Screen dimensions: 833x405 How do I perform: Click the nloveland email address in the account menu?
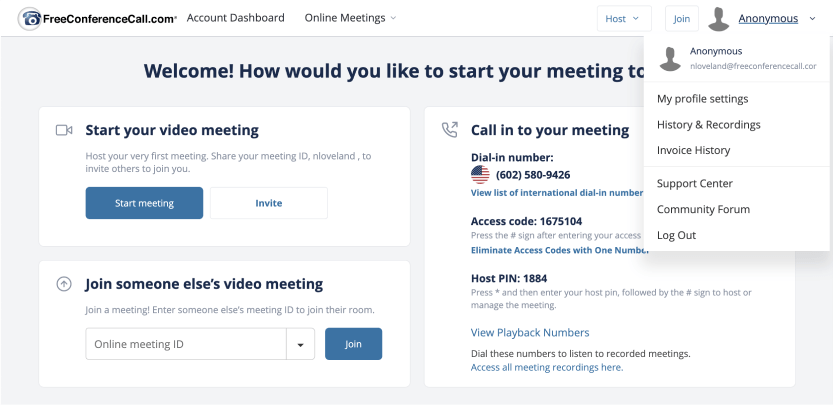(753, 66)
